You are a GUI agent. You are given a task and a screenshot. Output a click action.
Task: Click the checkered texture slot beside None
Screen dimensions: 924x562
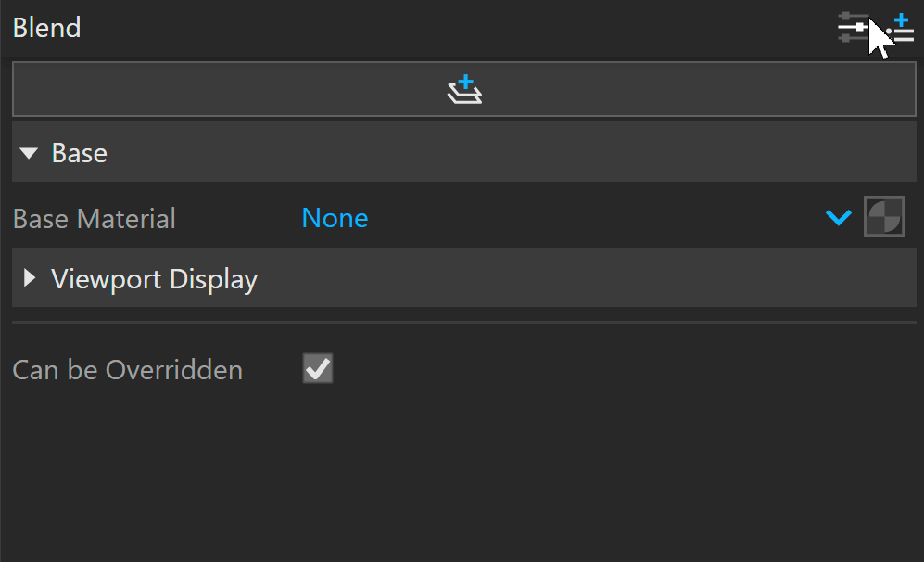pyautogui.click(x=884, y=217)
